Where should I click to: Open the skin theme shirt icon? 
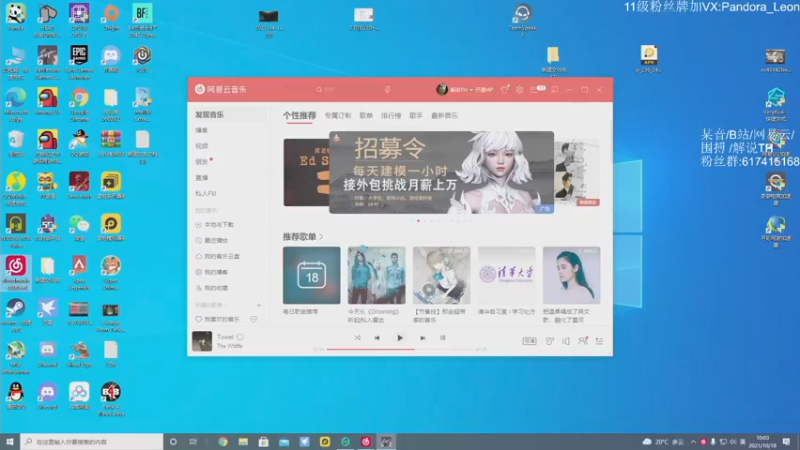(x=505, y=89)
